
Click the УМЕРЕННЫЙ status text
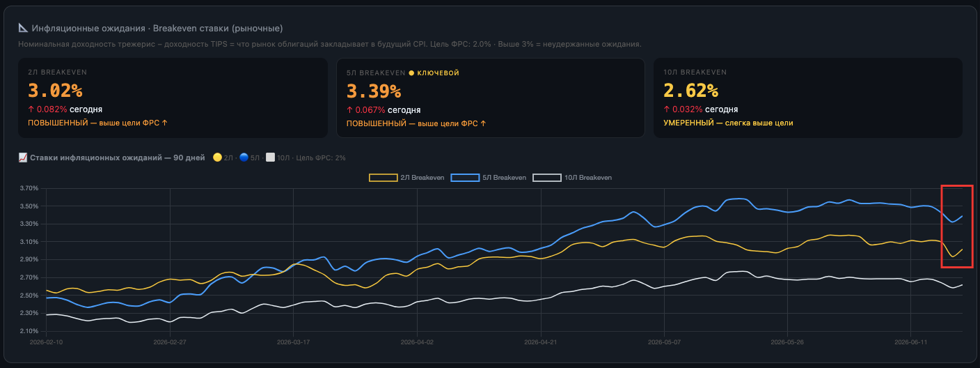click(729, 123)
